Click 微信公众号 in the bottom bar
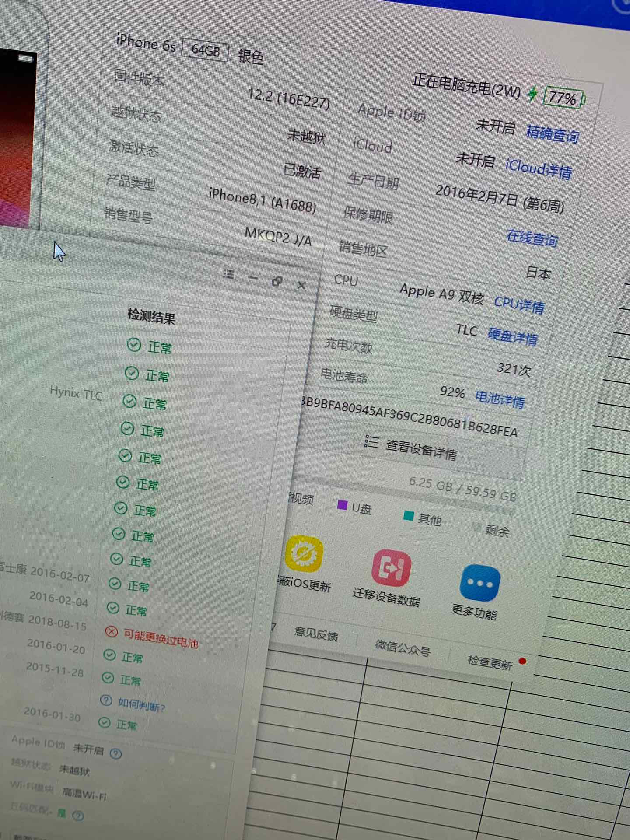 click(x=402, y=647)
